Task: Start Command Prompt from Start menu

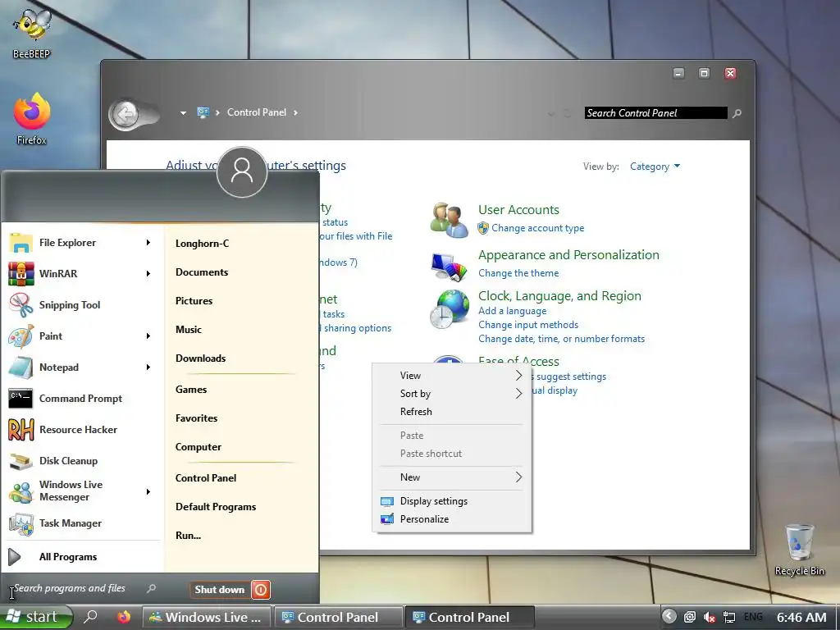Action: [x=80, y=399]
